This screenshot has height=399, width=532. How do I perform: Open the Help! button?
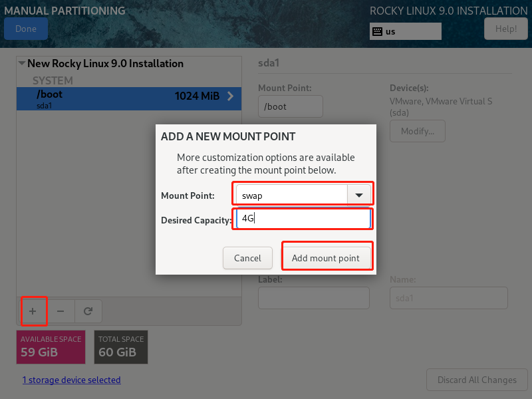pos(506,29)
